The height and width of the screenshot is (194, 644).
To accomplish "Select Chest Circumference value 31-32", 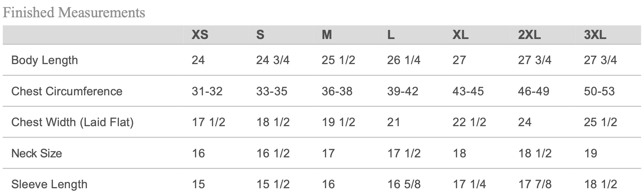I will pos(207,91).
